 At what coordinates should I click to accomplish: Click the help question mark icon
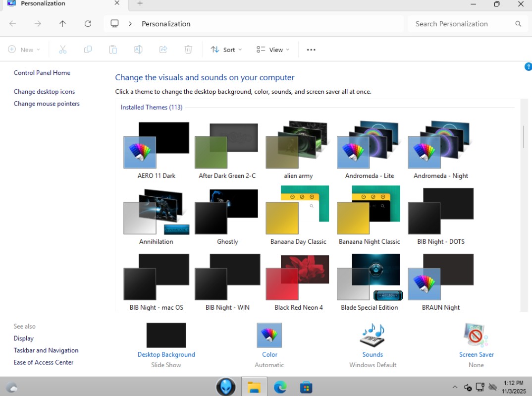528,67
